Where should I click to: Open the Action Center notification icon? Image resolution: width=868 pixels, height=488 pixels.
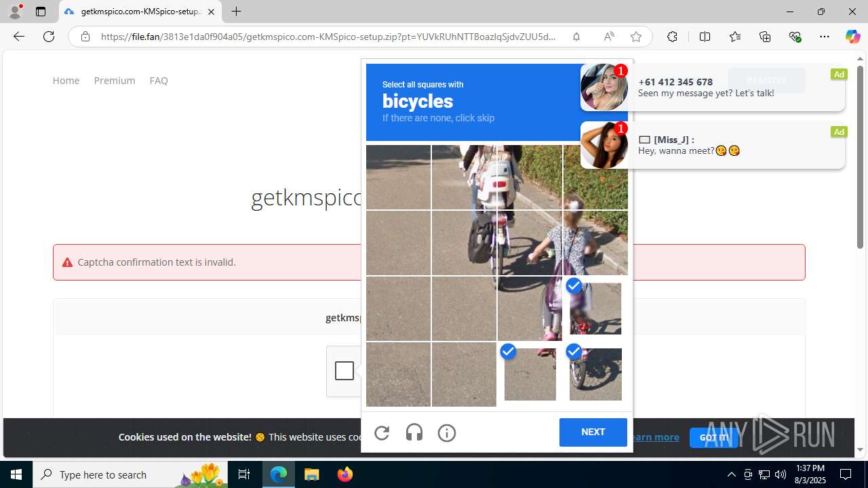click(846, 474)
